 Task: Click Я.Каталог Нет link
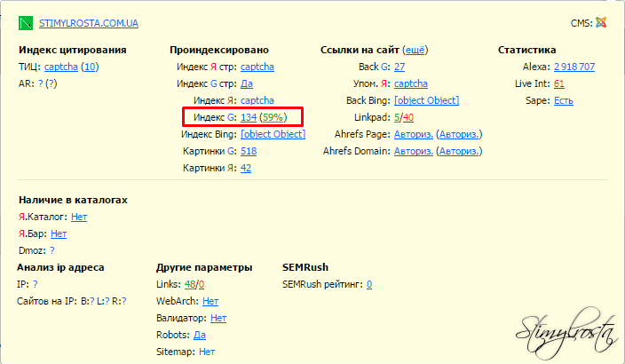79,217
